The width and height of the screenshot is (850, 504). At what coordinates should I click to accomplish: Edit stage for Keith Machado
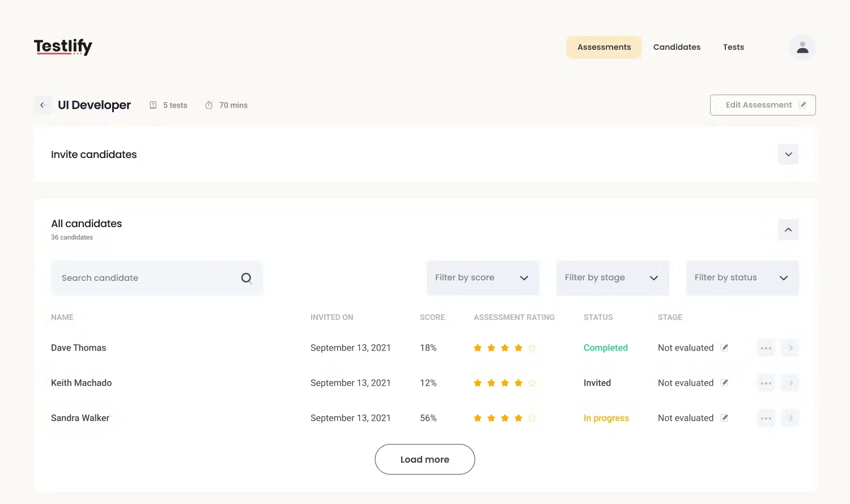pyautogui.click(x=724, y=383)
